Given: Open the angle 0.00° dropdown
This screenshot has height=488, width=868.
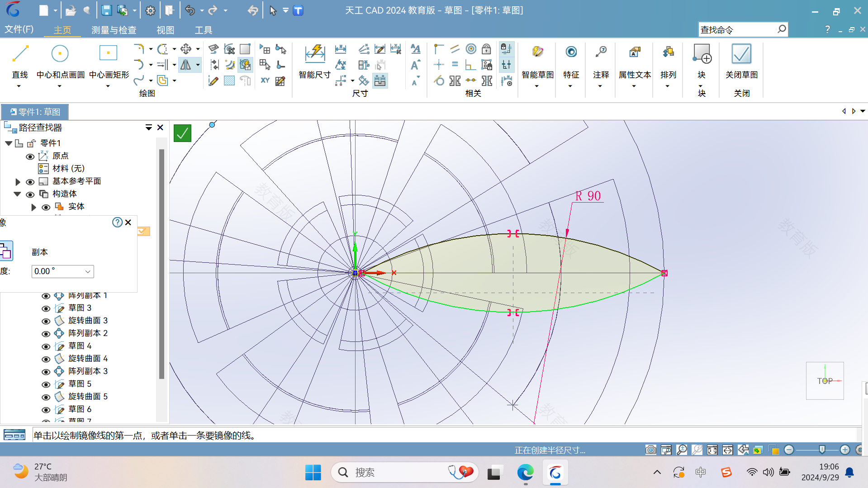Looking at the screenshot, I should pos(88,271).
